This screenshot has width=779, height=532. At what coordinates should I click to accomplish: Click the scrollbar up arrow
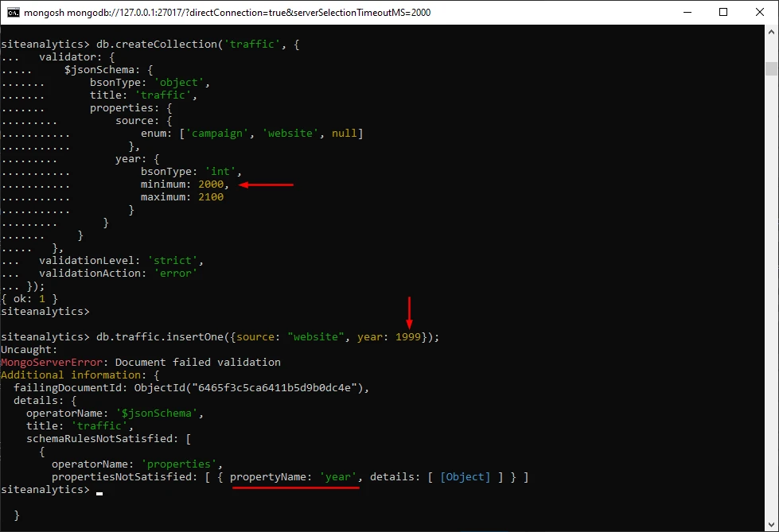pyautogui.click(x=771, y=31)
